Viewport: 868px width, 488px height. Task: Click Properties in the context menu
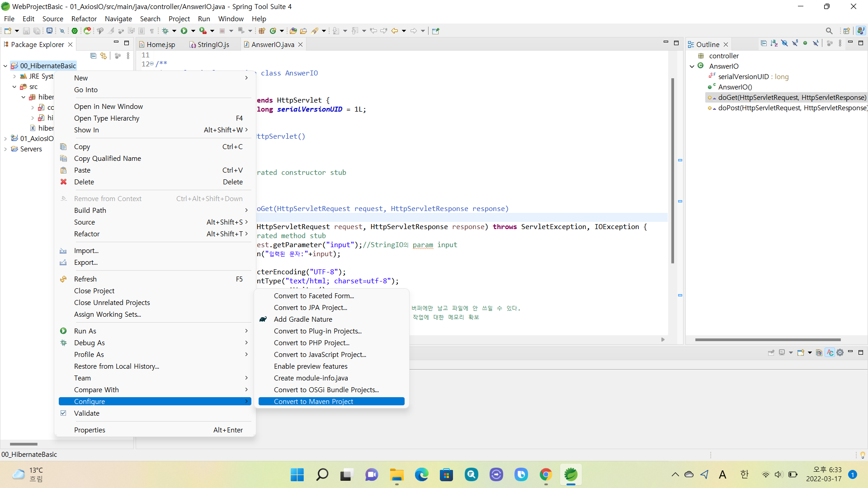(x=90, y=430)
